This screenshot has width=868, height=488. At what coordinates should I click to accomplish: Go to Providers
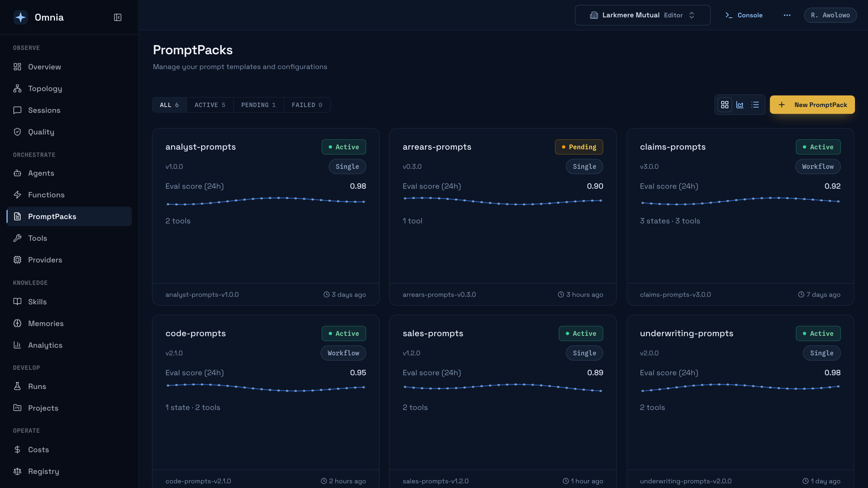coord(69,260)
